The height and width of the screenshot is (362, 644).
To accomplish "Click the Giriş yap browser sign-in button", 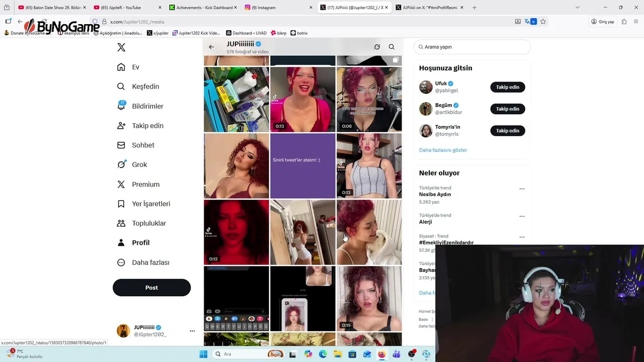I will [603, 22].
